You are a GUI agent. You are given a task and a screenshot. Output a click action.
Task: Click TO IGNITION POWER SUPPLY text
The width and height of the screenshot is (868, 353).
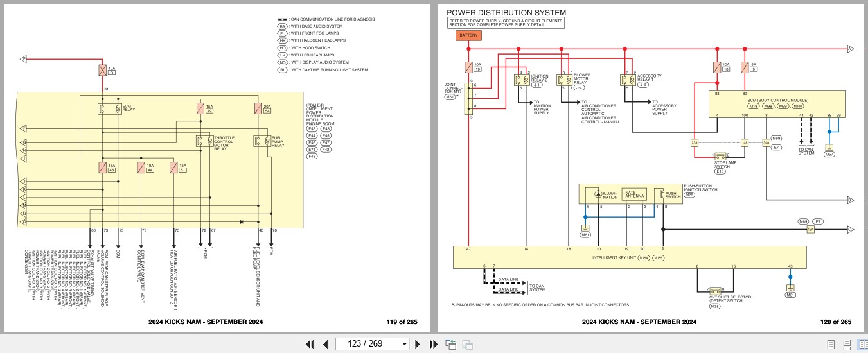(542, 107)
